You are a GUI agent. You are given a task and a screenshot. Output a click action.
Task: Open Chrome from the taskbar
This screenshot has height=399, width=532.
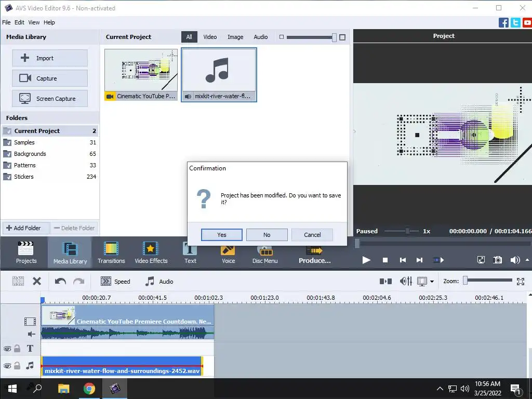coord(89,389)
